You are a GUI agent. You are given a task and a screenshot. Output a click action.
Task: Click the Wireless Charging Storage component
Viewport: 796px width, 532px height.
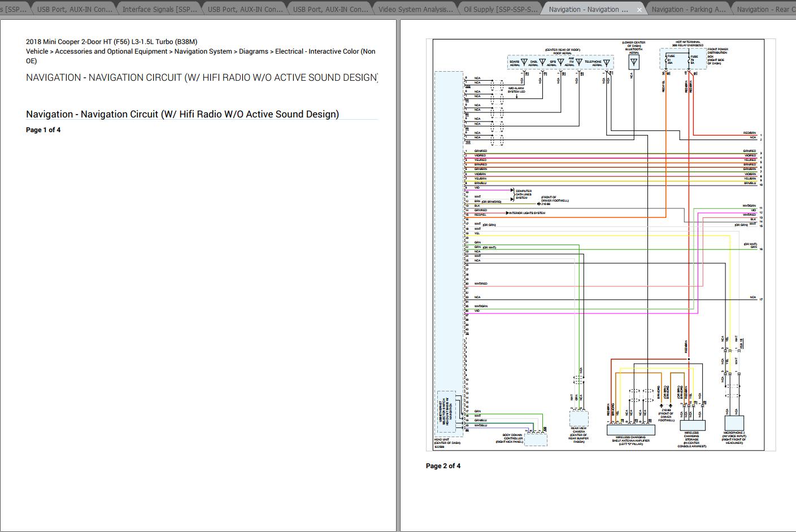coord(691,428)
